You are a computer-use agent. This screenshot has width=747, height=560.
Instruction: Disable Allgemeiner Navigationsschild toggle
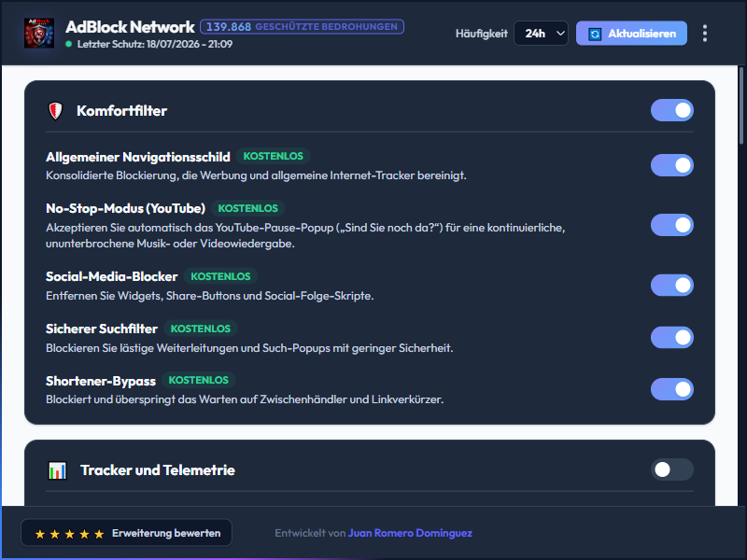pyautogui.click(x=671, y=165)
